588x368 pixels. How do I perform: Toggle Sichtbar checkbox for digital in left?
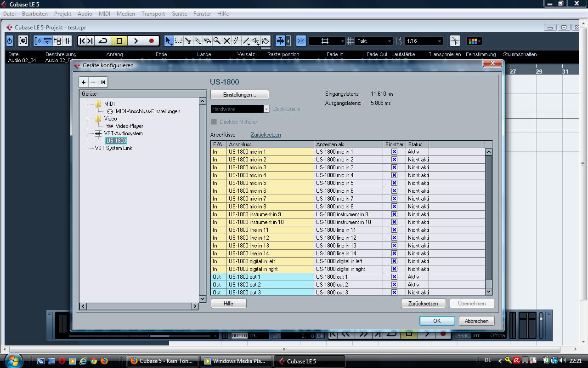(394, 261)
